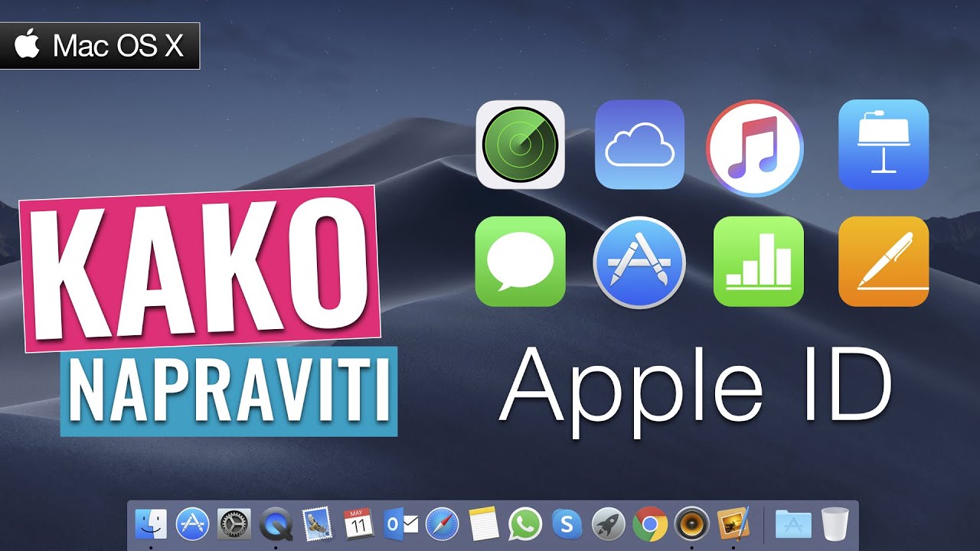Image resolution: width=980 pixels, height=551 pixels.
Task: Open the Applications folder in Dock
Action: tap(793, 524)
